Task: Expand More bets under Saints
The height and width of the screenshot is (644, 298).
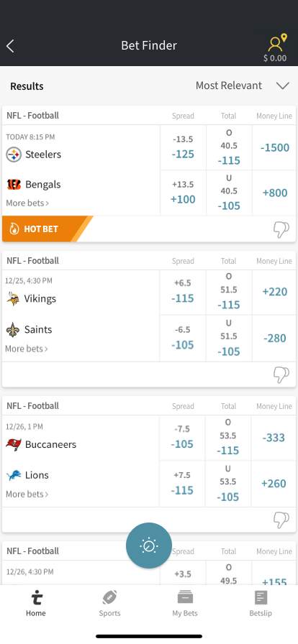Action: (x=27, y=349)
